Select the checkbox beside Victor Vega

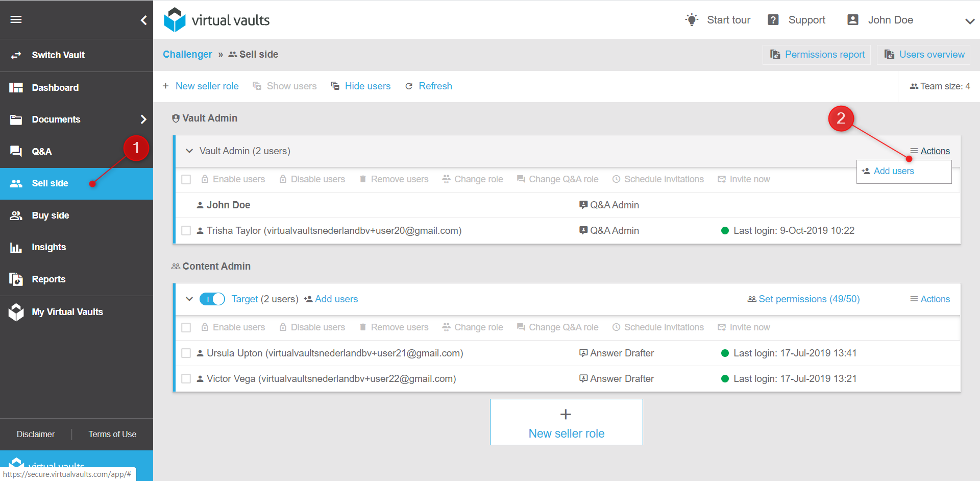pos(186,378)
